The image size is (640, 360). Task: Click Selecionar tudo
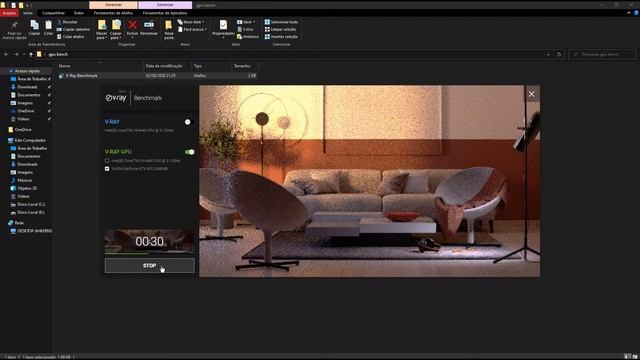pos(281,22)
